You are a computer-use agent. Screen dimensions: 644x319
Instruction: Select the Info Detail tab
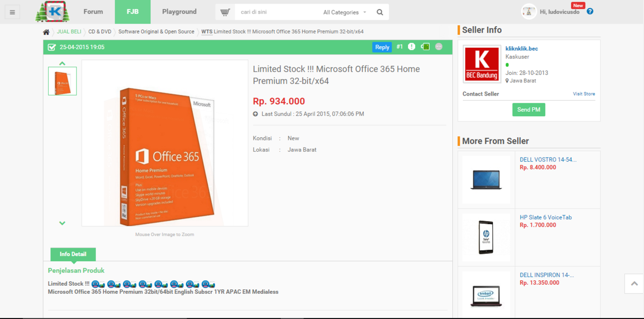(x=73, y=254)
